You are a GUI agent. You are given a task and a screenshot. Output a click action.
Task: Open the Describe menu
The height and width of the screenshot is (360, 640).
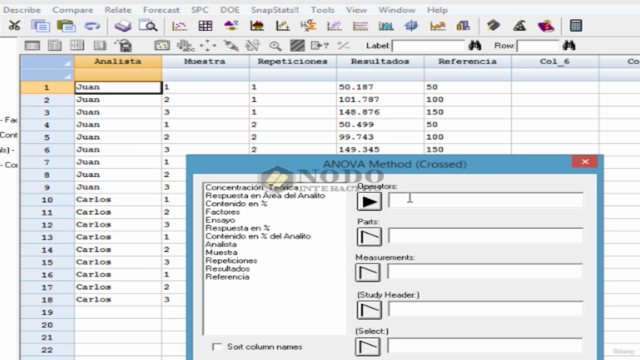click(x=22, y=10)
